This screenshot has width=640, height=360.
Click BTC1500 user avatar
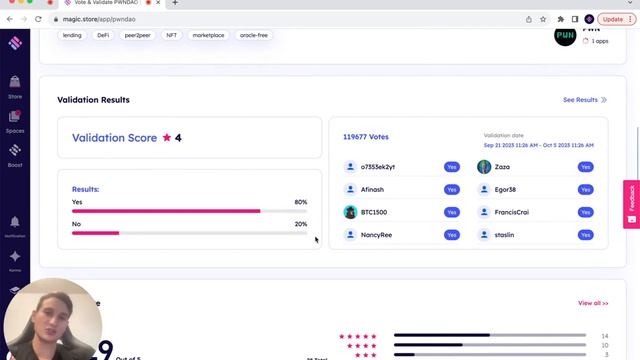[350, 212]
